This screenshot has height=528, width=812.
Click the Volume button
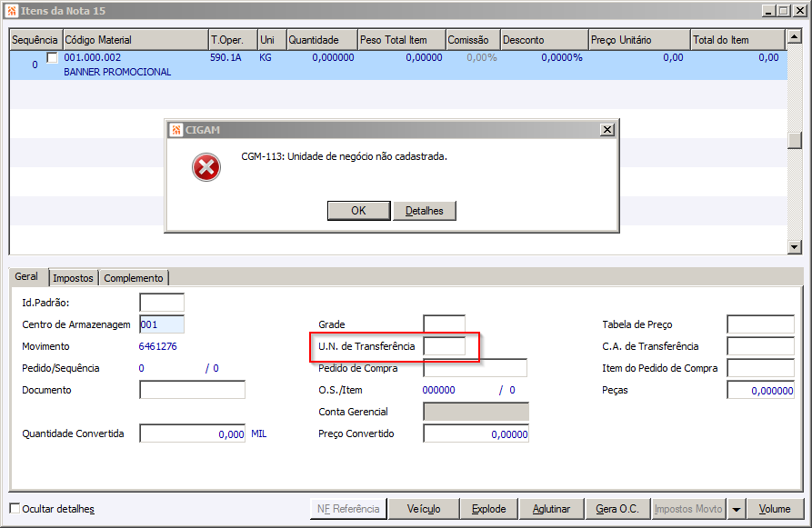point(775,509)
